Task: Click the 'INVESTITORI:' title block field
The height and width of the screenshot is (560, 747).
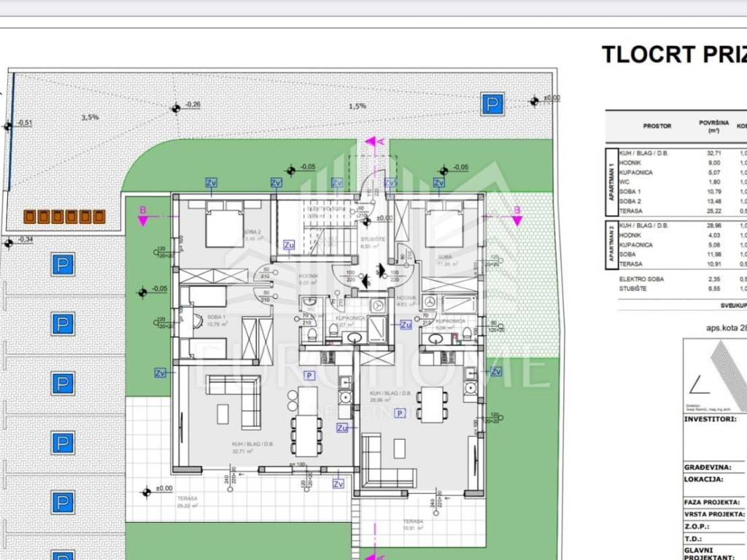Action: [x=711, y=419]
